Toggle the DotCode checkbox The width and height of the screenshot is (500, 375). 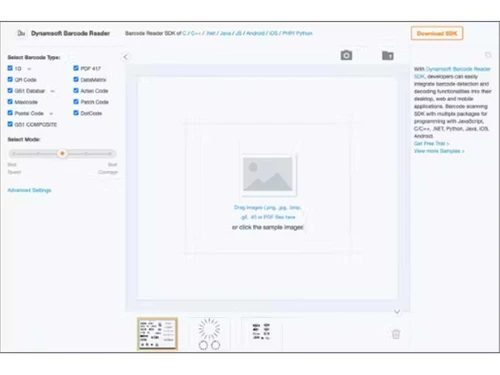click(76, 113)
